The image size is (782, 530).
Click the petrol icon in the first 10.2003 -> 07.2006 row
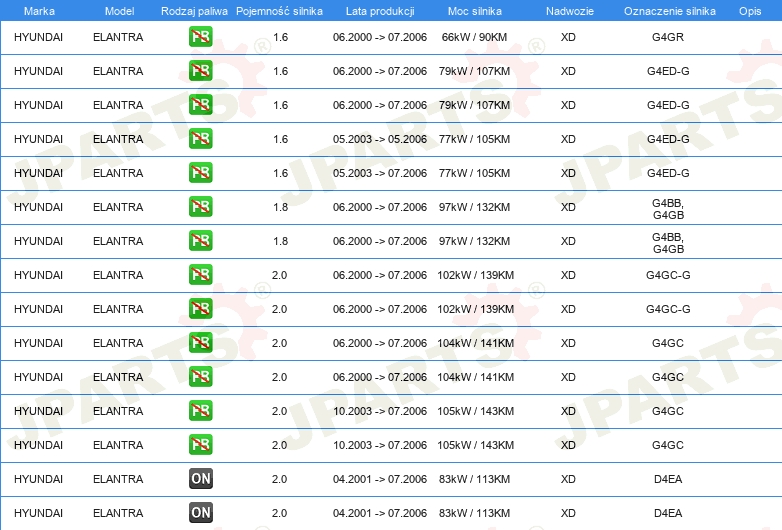pyautogui.click(x=200, y=411)
